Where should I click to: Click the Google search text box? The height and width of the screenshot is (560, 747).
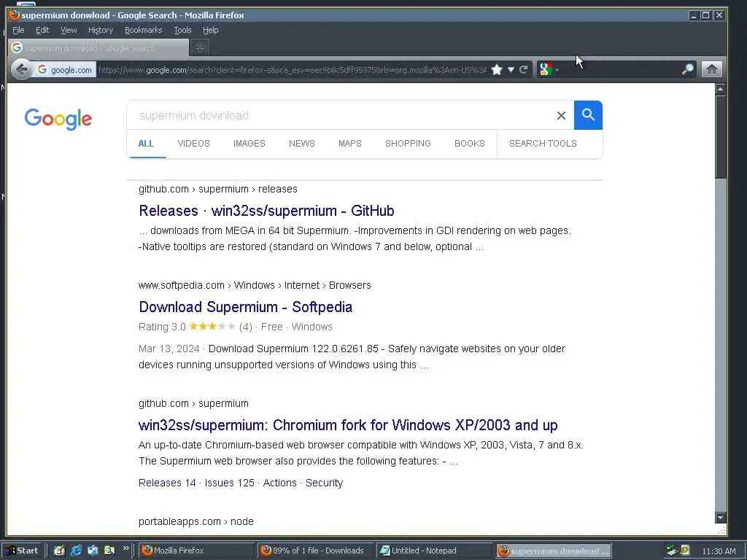343,115
